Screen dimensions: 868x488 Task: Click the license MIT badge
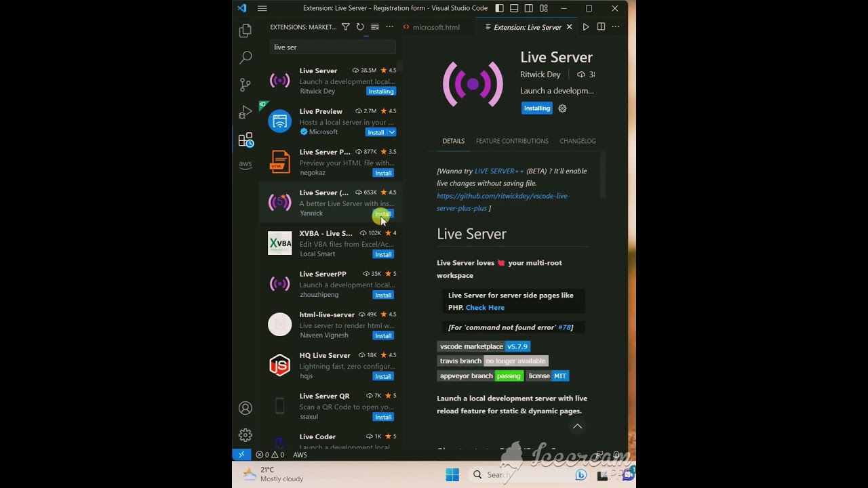pyautogui.click(x=548, y=376)
